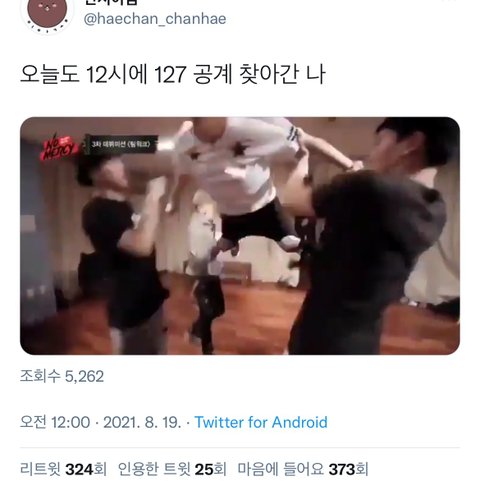Click the No Mercy logo in video
This screenshot has height=481, width=480.
[59, 148]
